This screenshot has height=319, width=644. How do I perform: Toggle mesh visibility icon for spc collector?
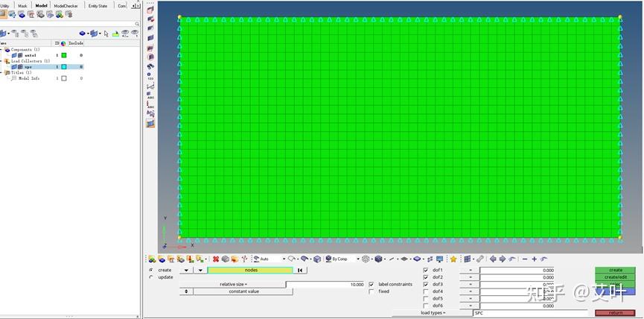point(20,66)
